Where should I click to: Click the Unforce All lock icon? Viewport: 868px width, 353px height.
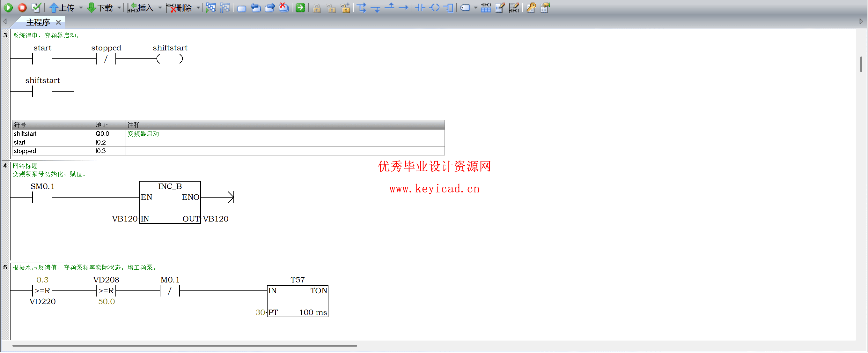[x=345, y=7]
